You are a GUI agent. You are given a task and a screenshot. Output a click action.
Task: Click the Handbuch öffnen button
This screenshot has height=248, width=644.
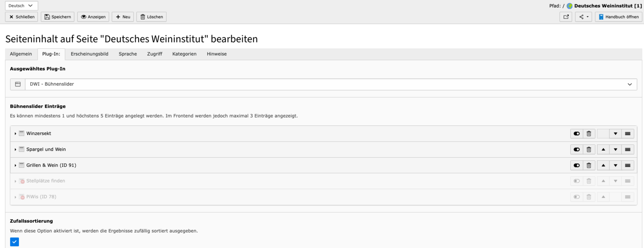pyautogui.click(x=618, y=17)
